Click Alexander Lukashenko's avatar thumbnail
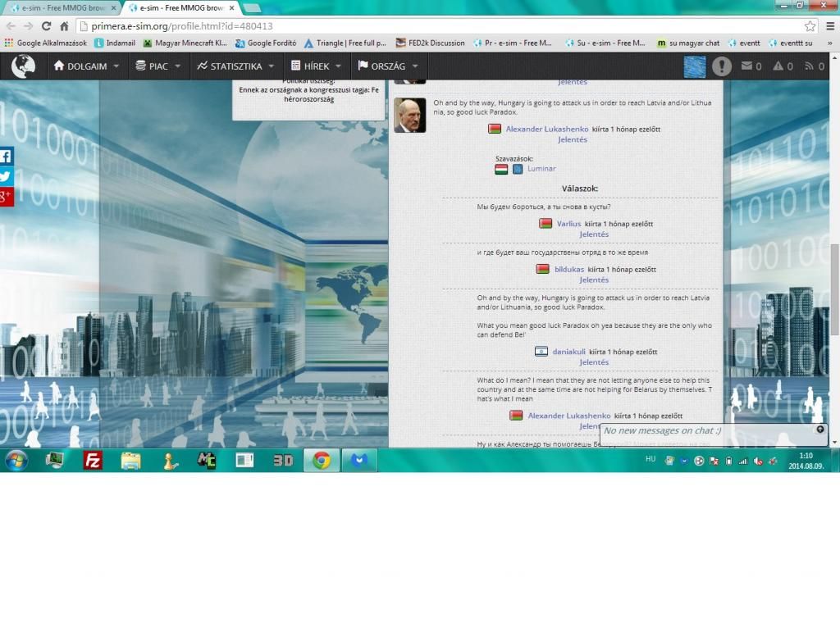This screenshot has height=623, width=840. (x=409, y=116)
